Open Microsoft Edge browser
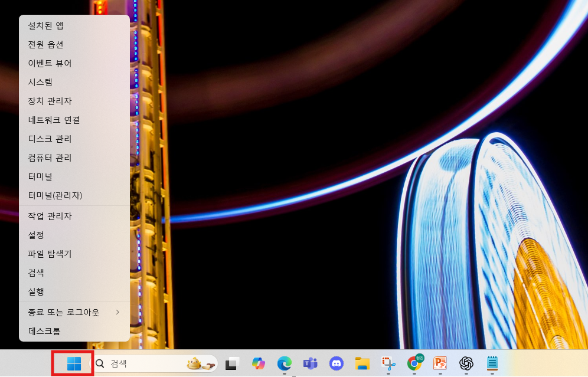588x377 pixels. pyautogui.click(x=285, y=363)
